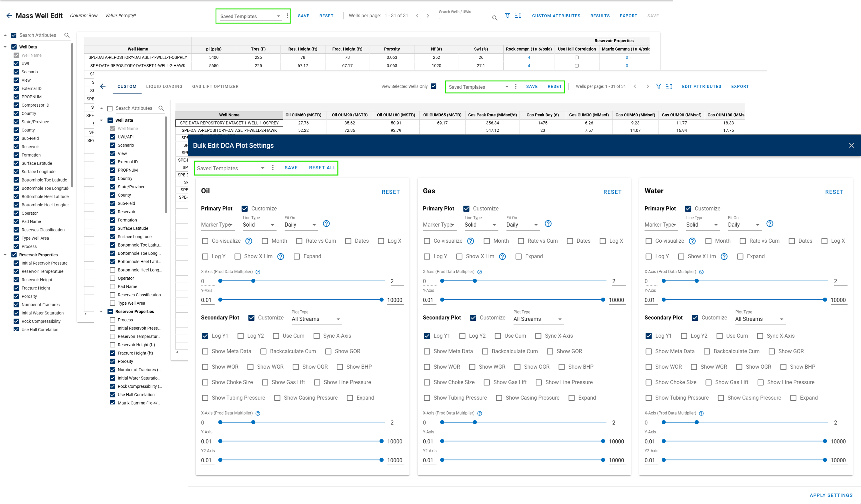
Task: Click help icon beside Gas Fit On dropdown
Action: (x=548, y=224)
